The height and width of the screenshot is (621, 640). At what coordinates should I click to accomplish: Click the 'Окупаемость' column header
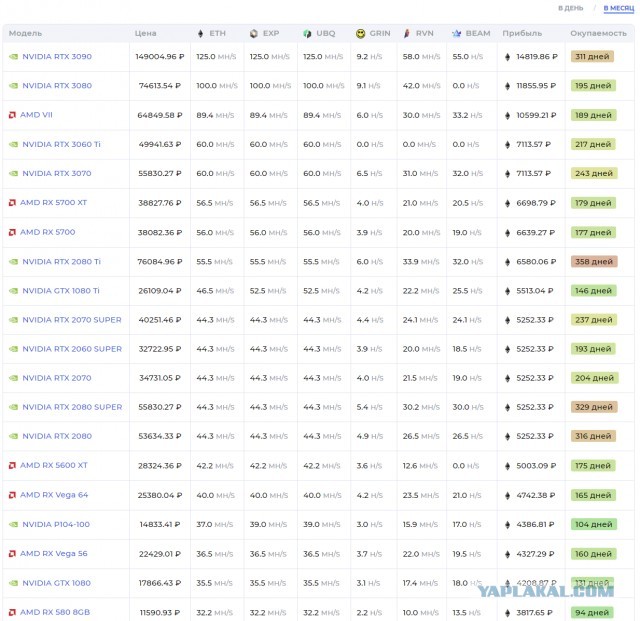598,33
